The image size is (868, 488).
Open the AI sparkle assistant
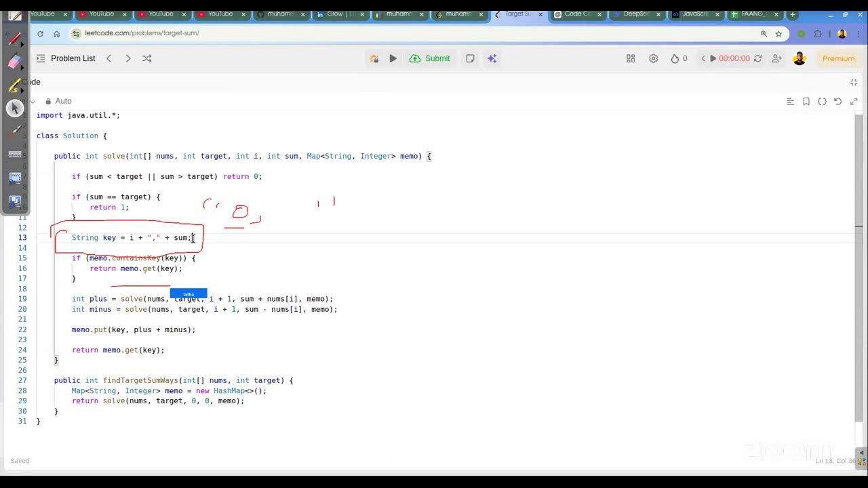tap(492, 58)
